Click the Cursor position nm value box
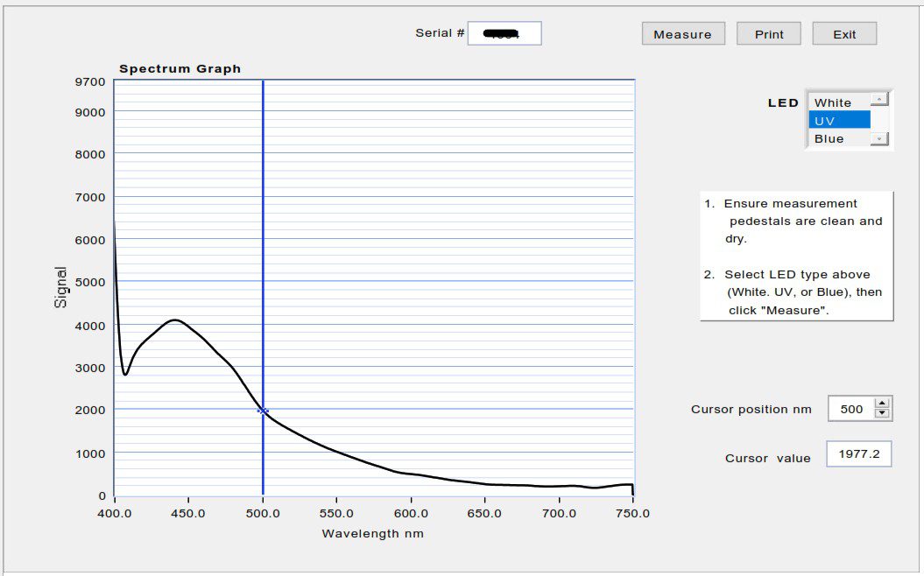The image size is (924, 576). [x=852, y=409]
